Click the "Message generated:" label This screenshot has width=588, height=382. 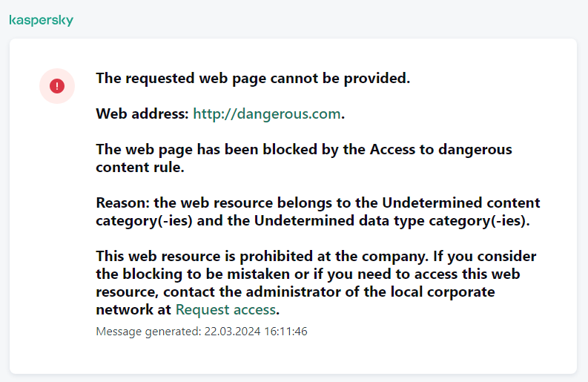tap(147, 332)
